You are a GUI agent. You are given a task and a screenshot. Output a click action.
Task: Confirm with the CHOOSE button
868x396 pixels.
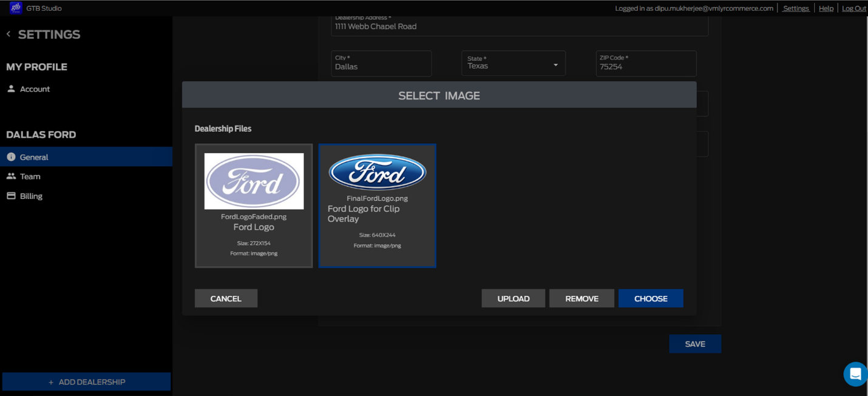point(651,298)
